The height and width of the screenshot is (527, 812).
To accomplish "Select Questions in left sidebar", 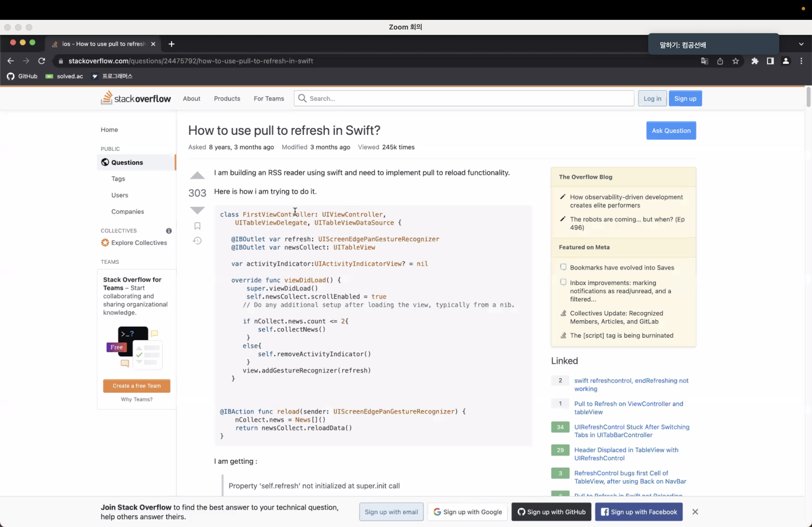I will click(136, 162).
